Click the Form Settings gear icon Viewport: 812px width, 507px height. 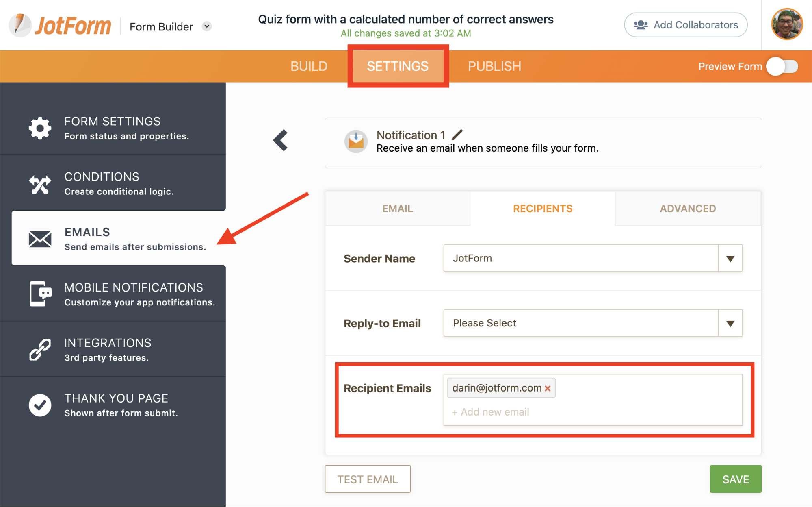pyautogui.click(x=40, y=128)
